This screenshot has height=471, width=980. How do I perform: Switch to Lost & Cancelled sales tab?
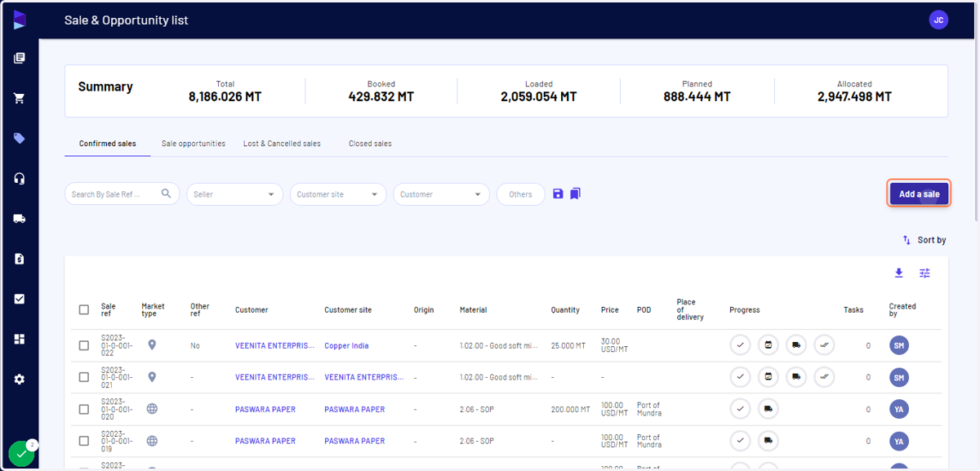click(x=282, y=144)
